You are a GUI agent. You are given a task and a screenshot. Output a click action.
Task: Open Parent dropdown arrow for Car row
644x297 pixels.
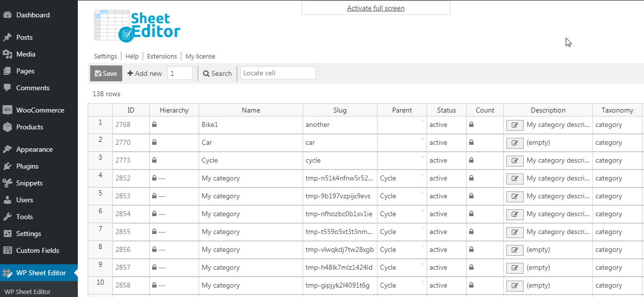pyautogui.click(x=423, y=140)
